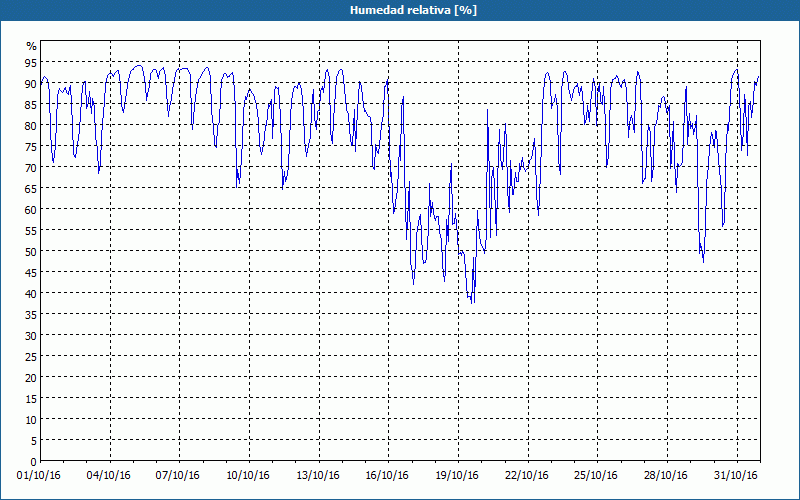Click the 0 value on y-axis
The width and height of the screenshot is (800, 500).
34,462
